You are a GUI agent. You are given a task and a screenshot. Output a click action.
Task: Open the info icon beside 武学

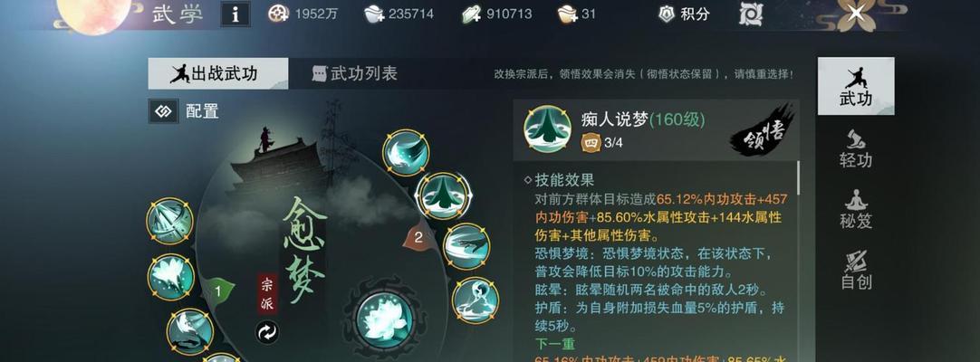(235, 14)
